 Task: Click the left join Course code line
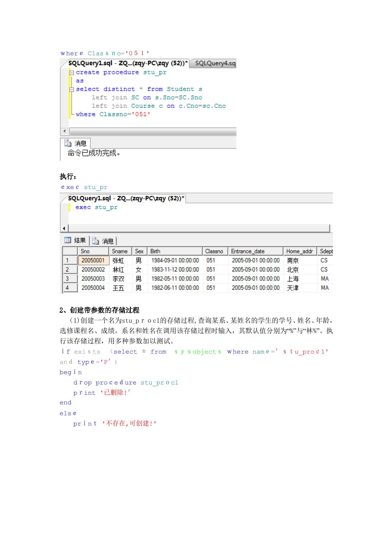(159, 106)
